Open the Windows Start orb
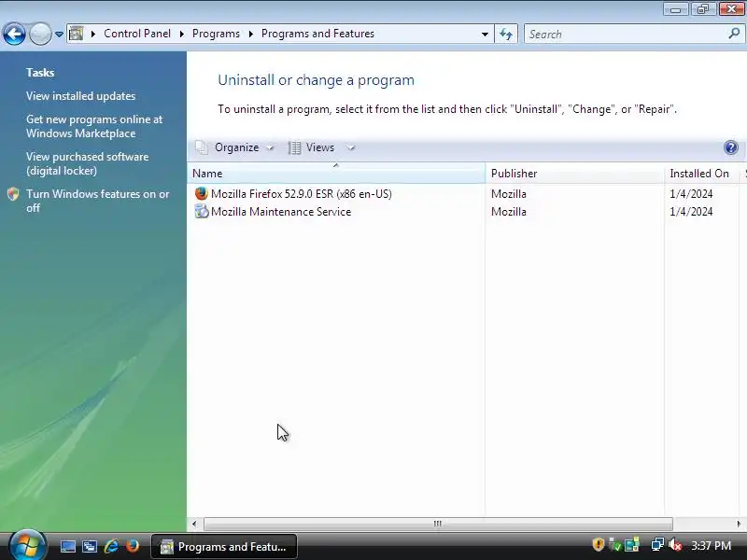This screenshot has height=560, width=747. [27, 546]
